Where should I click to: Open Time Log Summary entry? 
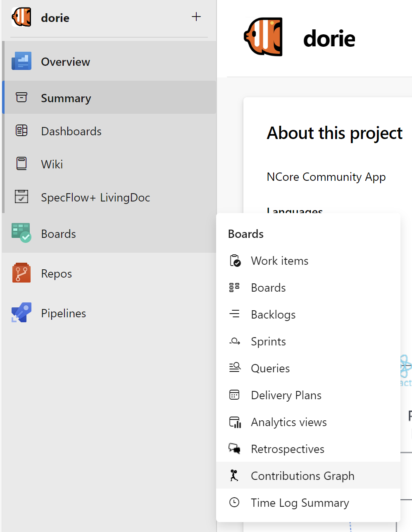[x=308, y=503]
